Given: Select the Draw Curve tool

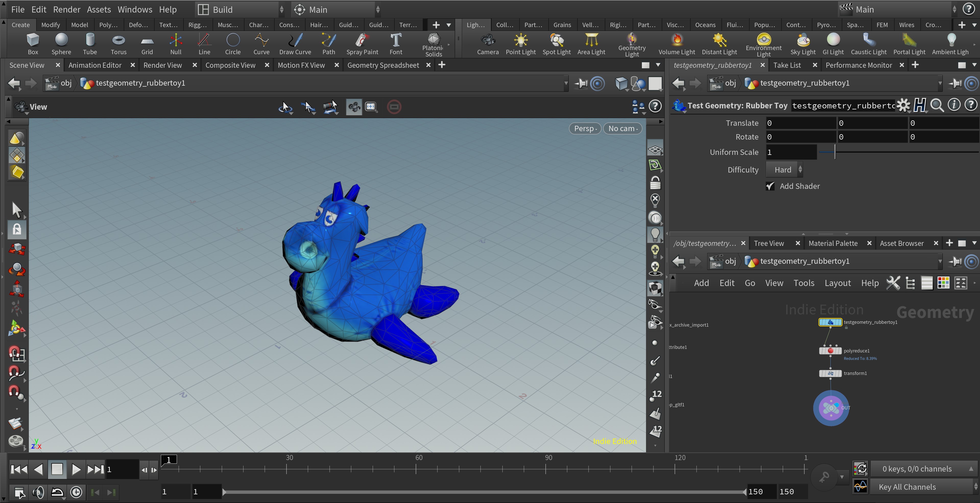Looking at the screenshot, I should (295, 43).
